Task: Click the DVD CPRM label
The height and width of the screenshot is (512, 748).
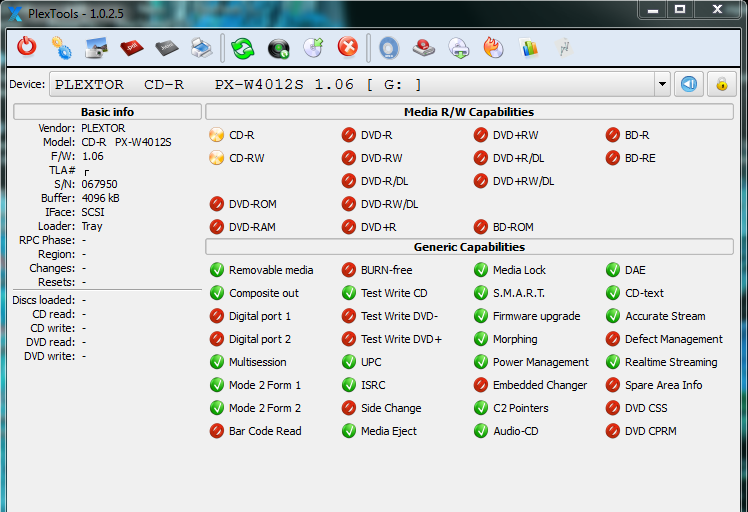Action: 651,431
